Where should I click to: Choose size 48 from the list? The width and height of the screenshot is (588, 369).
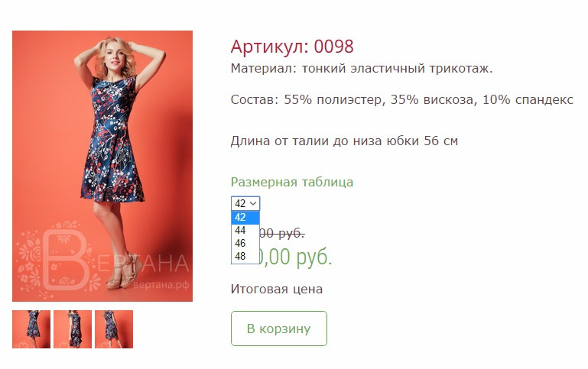click(245, 256)
